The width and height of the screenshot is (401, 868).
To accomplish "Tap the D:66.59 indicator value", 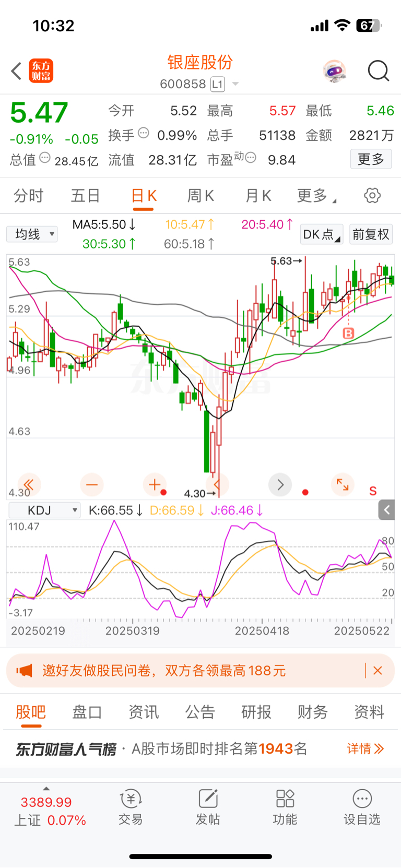I will [176, 510].
